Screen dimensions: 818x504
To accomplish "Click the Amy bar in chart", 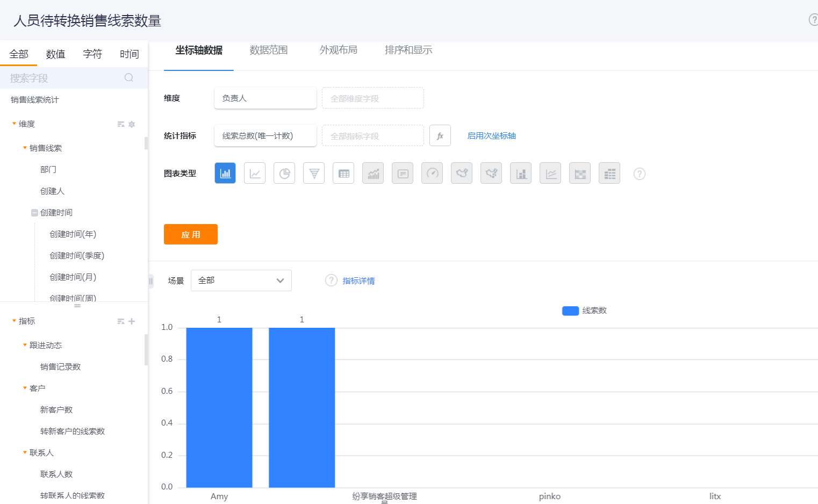I will (x=219, y=407).
